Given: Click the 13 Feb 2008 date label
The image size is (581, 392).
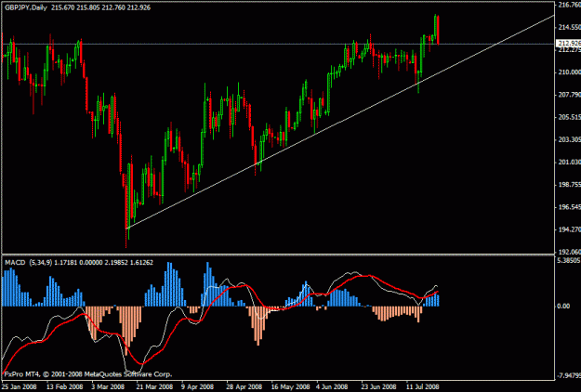Looking at the screenshot, I should tap(65, 386).
